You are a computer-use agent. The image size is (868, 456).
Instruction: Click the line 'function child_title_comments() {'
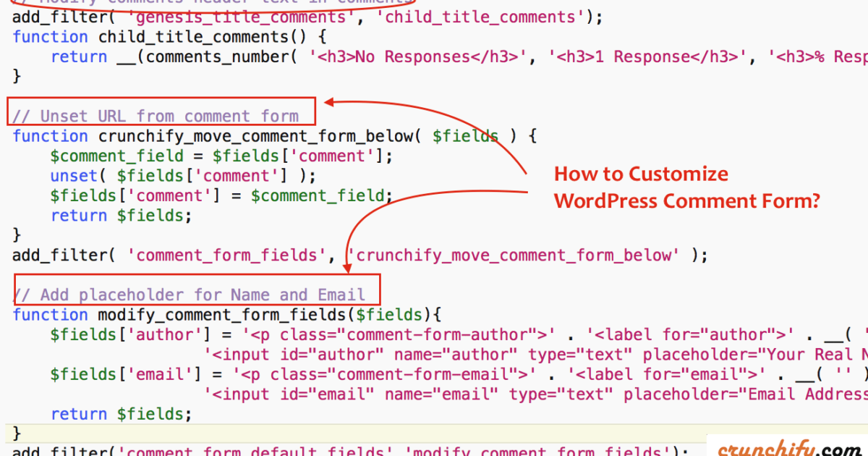click(169, 37)
